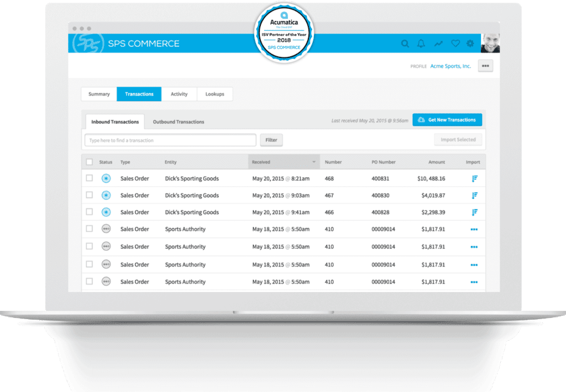Click the Filter button
566x392 pixels.
point(271,140)
